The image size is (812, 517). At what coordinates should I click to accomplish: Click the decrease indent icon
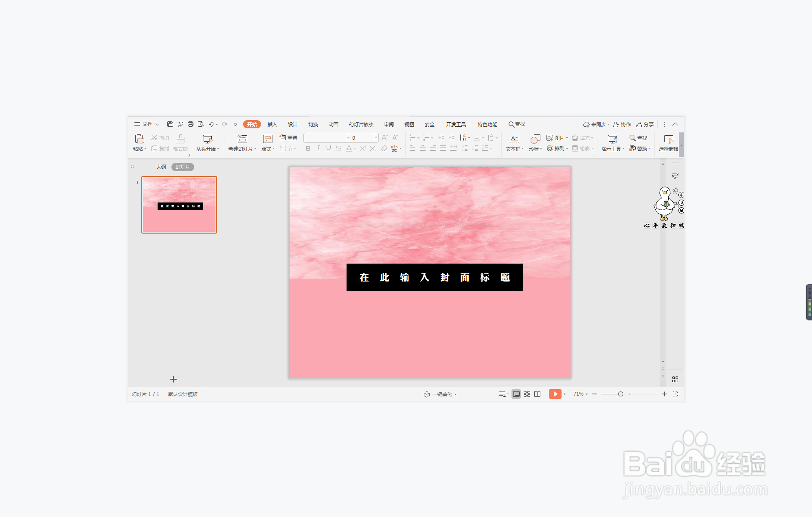pyautogui.click(x=441, y=138)
